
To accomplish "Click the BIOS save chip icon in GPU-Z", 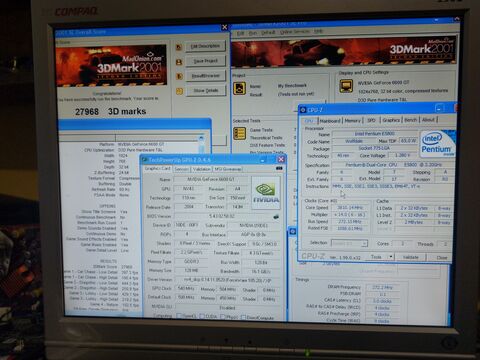I will [x=276, y=217].
